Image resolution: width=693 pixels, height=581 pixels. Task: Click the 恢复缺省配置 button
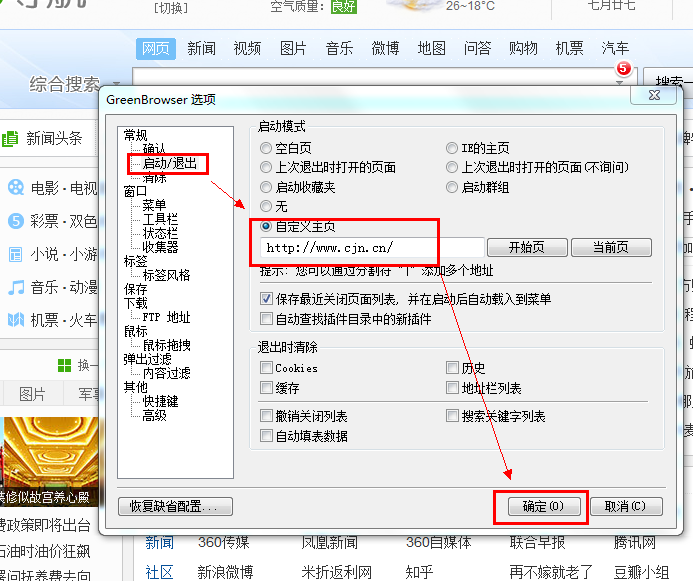tap(175, 506)
